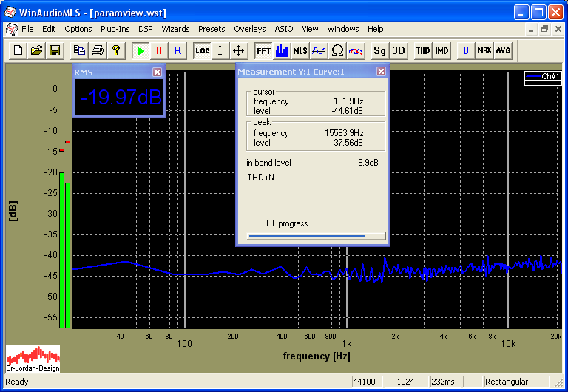Enable IMD distortion measurement
Image resolution: width=568 pixels, height=392 pixels.
[442, 50]
